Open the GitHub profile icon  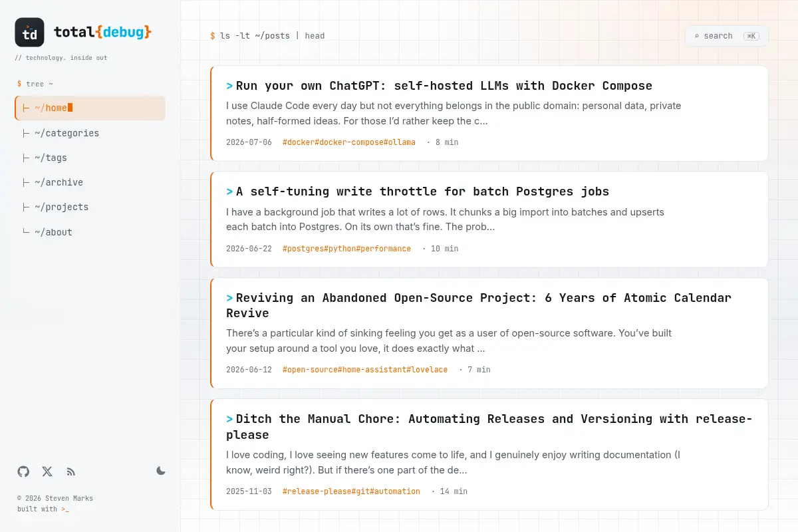pyautogui.click(x=23, y=471)
